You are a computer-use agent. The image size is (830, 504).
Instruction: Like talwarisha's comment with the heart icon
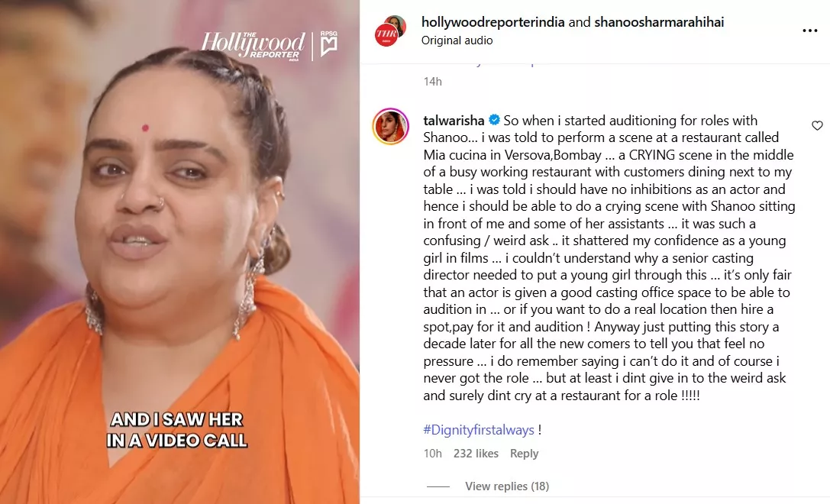[x=817, y=125]
